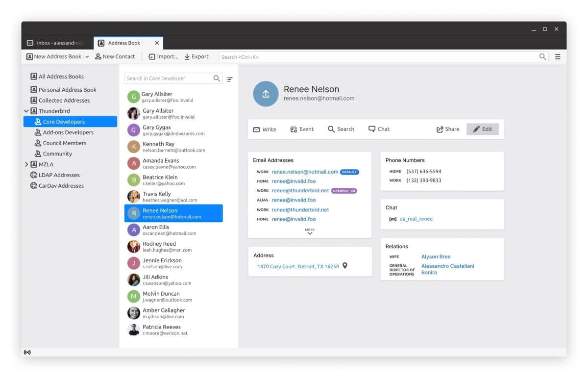The image size is (588, 383).
Task: Click the status bar connection icon
Action: click(27, 352)
